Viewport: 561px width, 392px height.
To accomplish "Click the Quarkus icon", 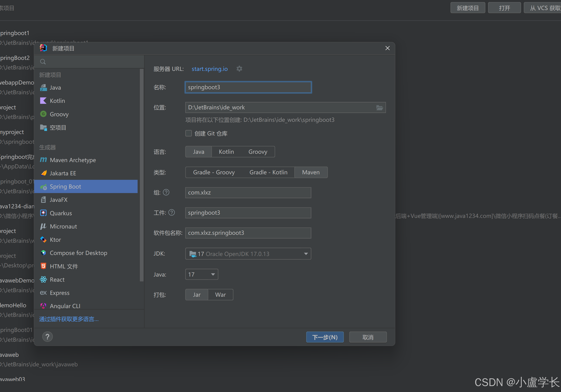I will pyautogui.click(x=43, y=213).
